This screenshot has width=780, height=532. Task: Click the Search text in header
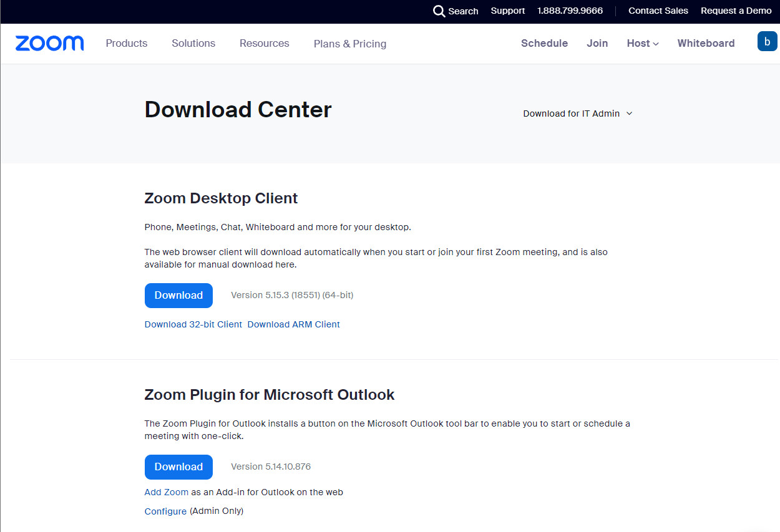(464, 11)
